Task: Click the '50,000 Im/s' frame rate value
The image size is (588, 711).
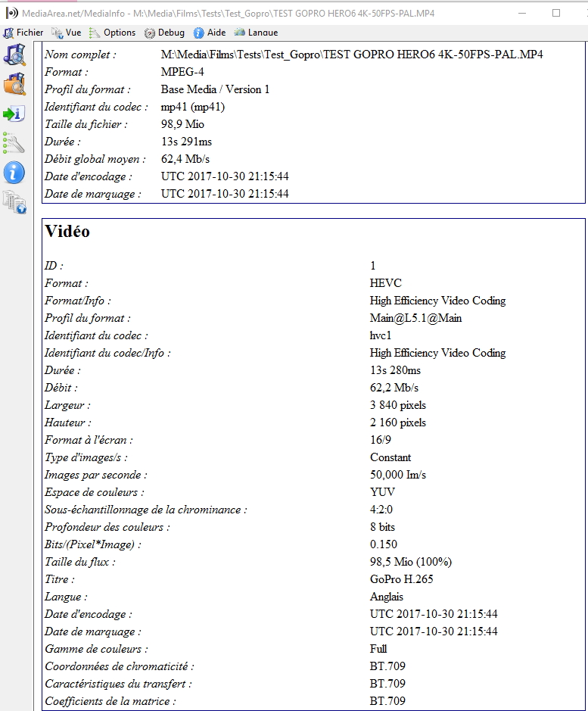Action: [x=398, y=475]
